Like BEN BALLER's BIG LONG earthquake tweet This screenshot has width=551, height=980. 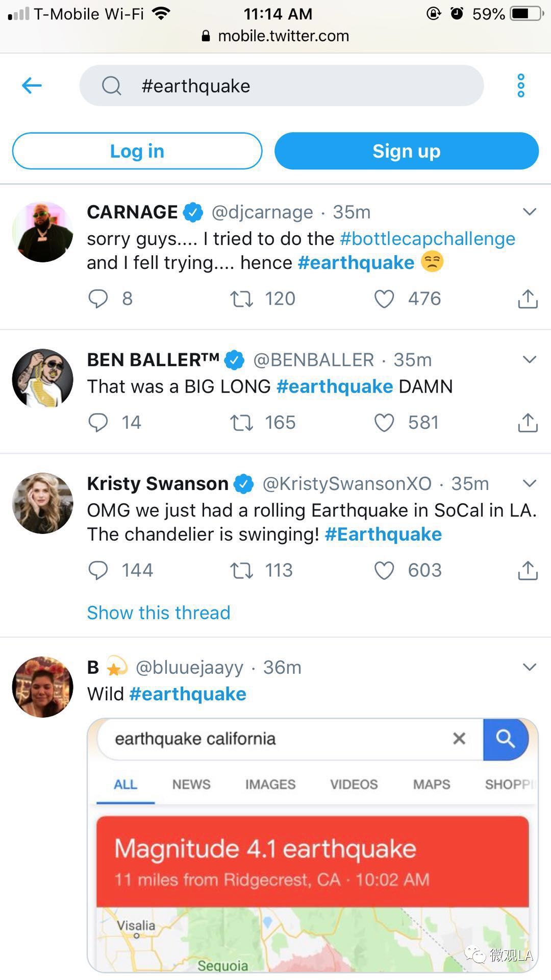(x=384, y=423)
